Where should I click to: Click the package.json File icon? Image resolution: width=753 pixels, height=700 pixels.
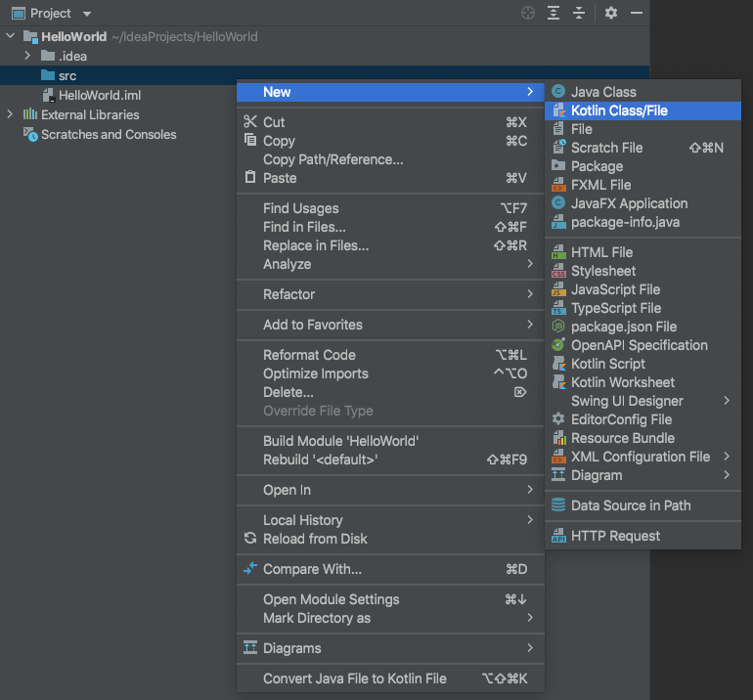point(558,326)
